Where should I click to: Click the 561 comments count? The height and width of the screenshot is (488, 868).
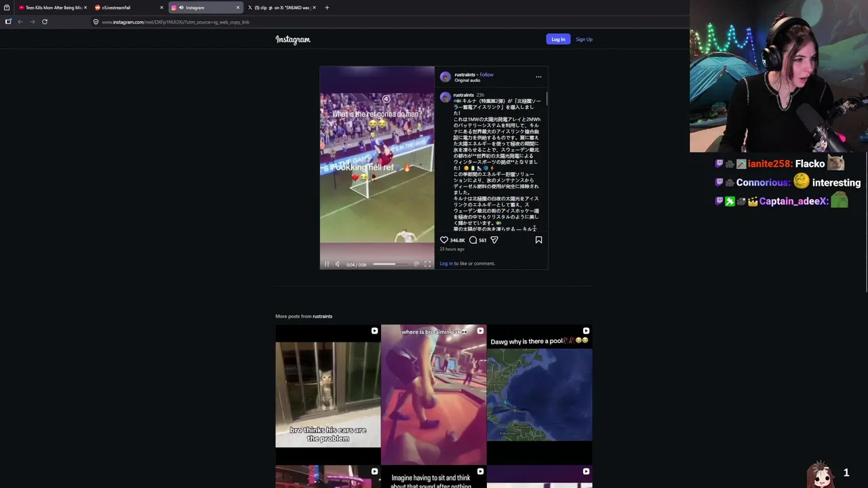pyautogui.click(x=482, y=241)
